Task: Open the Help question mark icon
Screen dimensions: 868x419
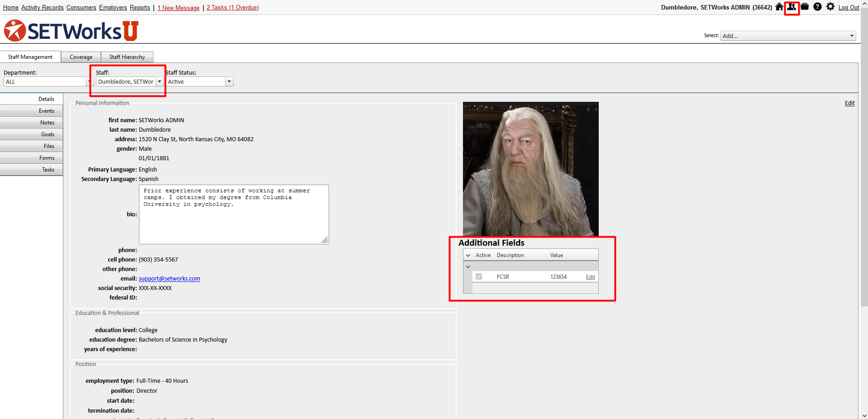Action: pyautogui.click(x=817, y=7)
